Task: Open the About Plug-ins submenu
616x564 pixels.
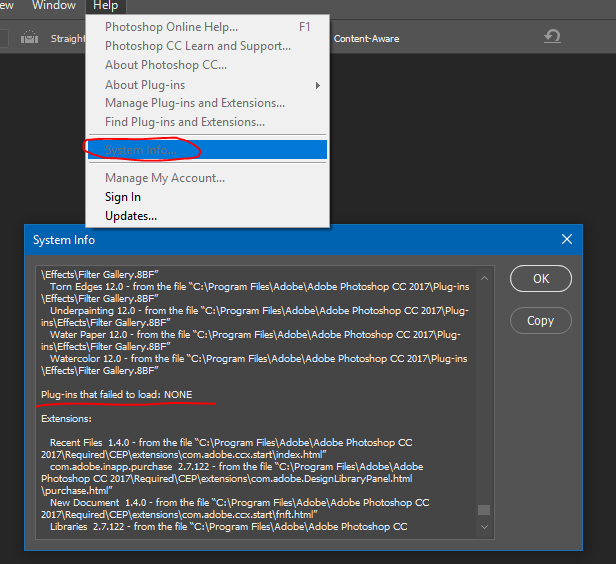Action: click(x=207, y=85)
